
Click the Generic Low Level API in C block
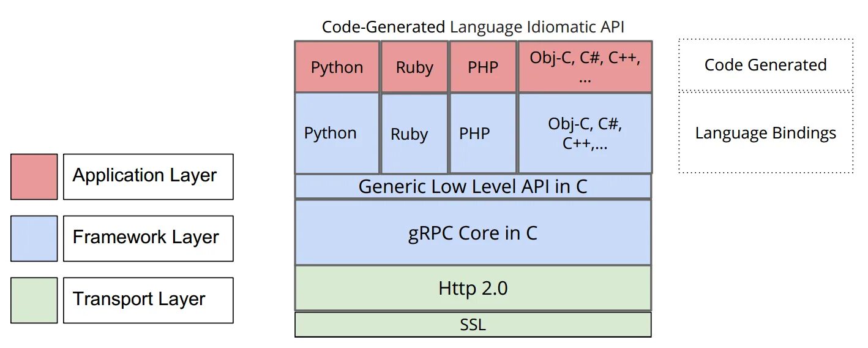point(473,186)
